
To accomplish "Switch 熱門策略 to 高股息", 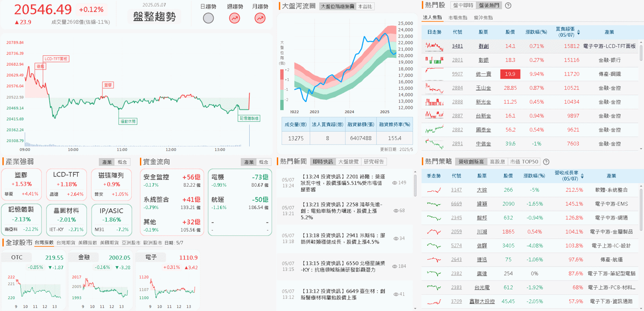I will (497, 162).
